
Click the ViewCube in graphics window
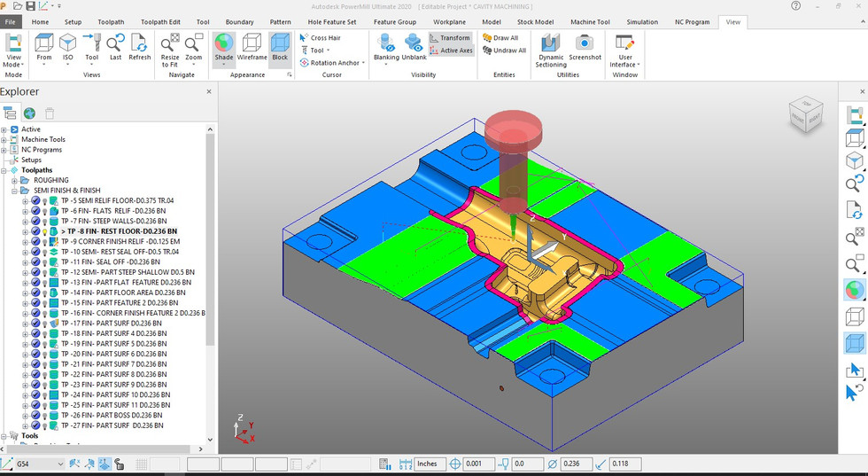point(805,114)
